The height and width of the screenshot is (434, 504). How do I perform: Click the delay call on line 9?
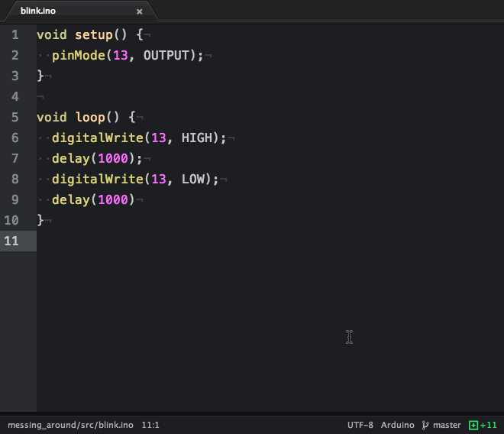[x=71, y=199]
